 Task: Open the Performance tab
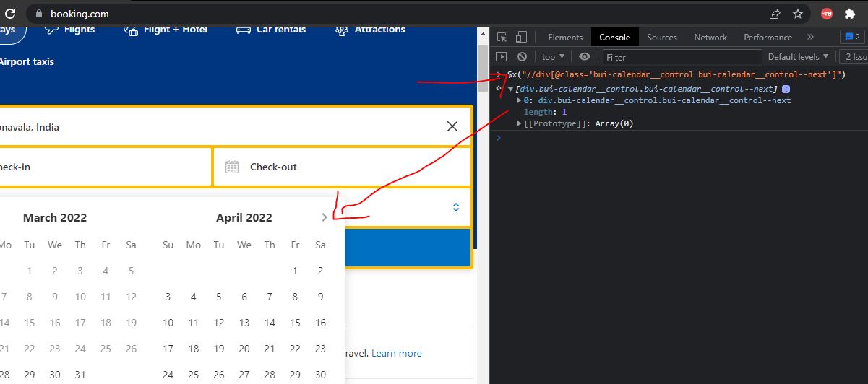(x=768, y=37)
